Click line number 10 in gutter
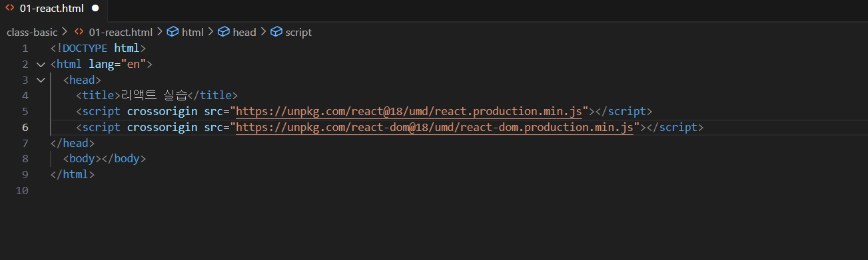The width and height of the screenshot is (868, 260). pyautogui.click(x=22, y=191)
